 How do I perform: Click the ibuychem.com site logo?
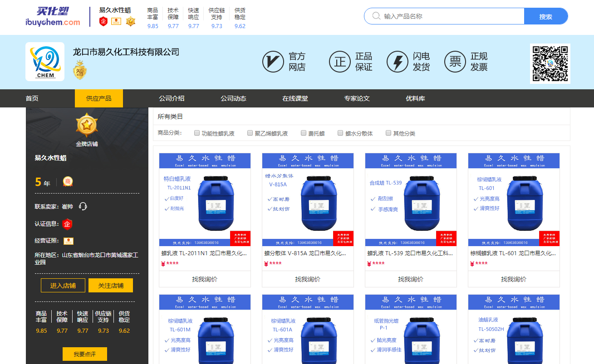coord(53,17)
